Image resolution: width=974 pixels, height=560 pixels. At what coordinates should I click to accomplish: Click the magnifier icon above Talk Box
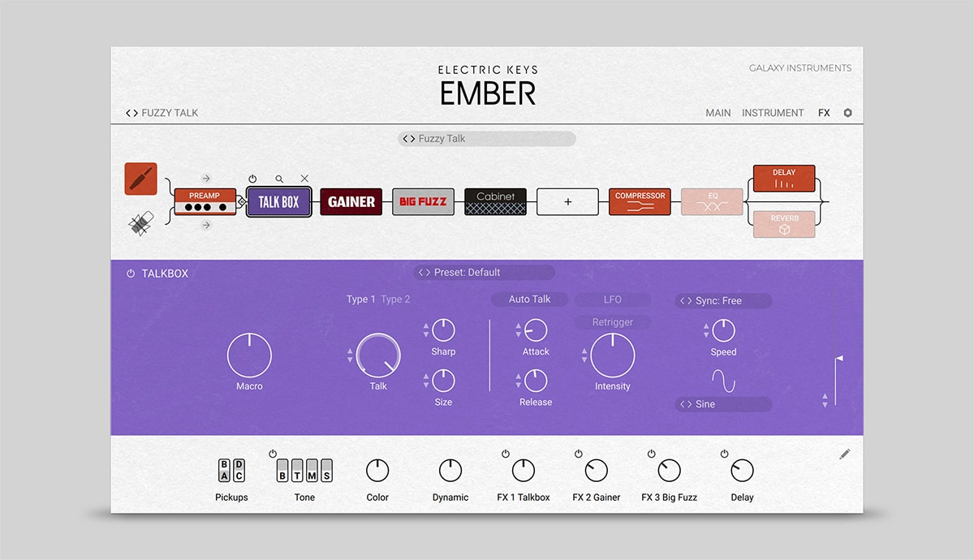[279, 179]
